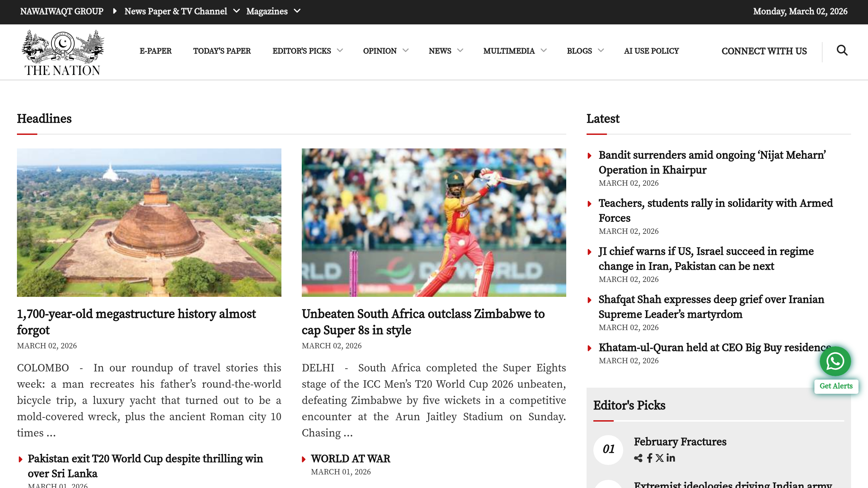
Task: Expand the Opinion menu
Action: point(406,51)
